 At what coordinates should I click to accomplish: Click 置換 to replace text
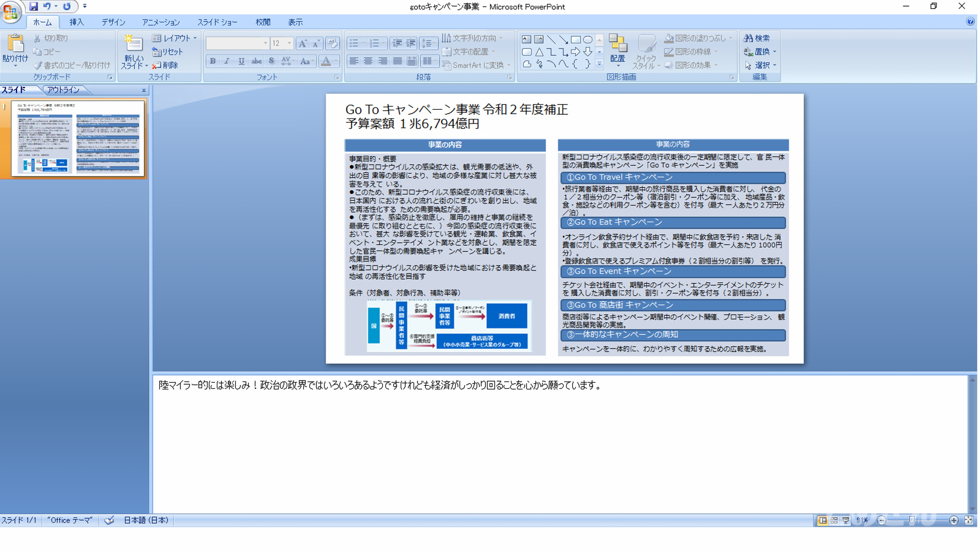(760, 52)
